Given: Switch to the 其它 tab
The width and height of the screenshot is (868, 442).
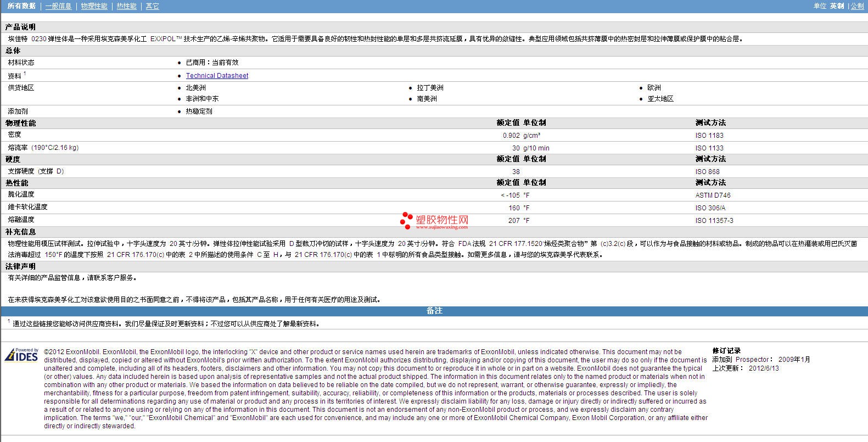Looking at the screenshot, I should (x=152, y=6).
